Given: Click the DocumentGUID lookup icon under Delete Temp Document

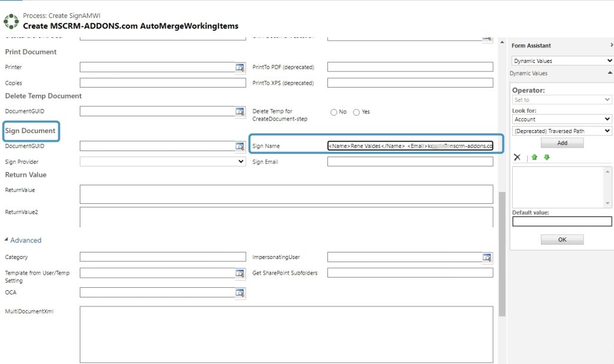Looking at the screenshot, I should tap(239, 112).
